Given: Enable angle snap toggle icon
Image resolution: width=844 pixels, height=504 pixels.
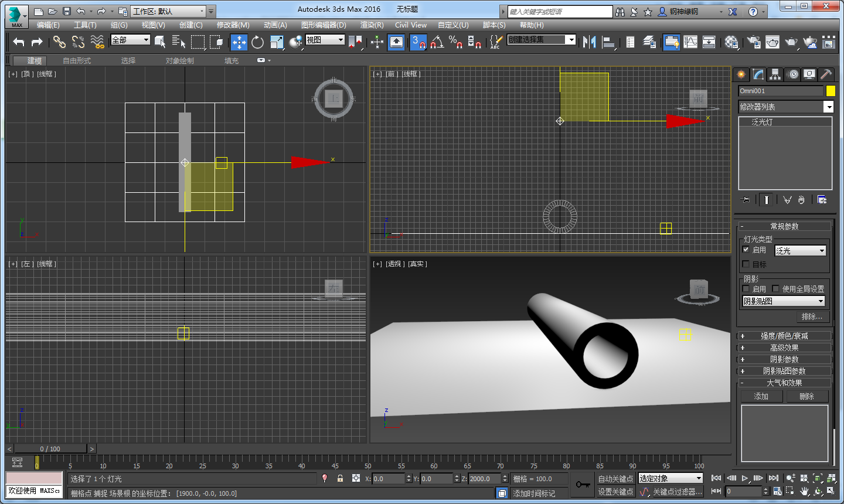Looking at the screenshot, I should pos(436,42).
